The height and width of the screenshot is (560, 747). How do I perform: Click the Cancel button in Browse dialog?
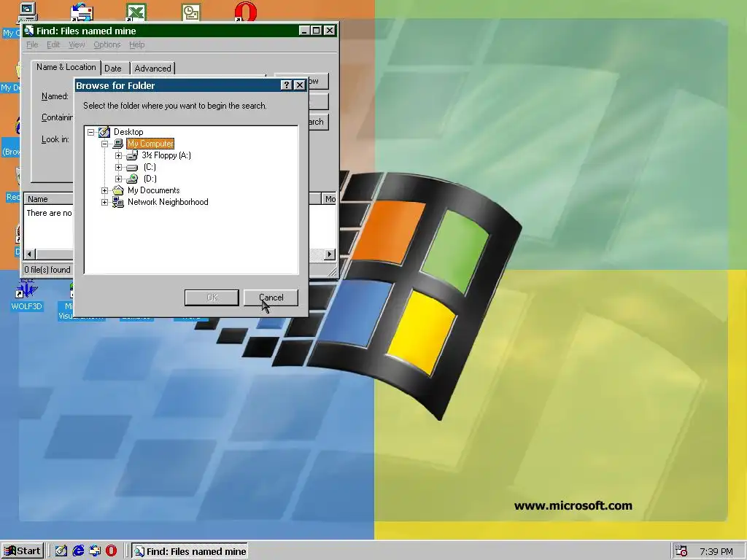(271, 297)
